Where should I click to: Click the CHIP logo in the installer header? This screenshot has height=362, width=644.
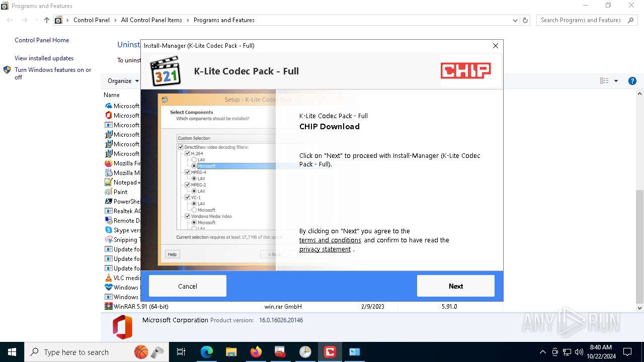[x=466, y=71]
